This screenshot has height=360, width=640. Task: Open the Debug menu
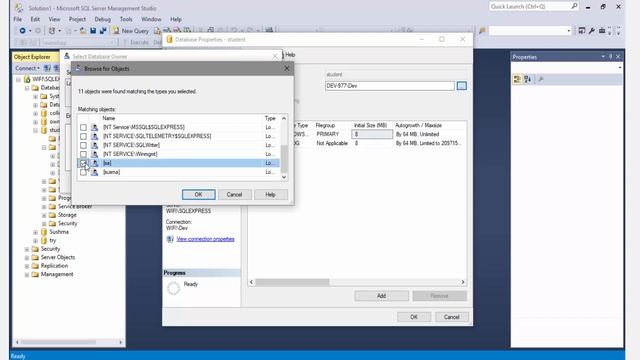pyautogui.click(x=102, y=19)
